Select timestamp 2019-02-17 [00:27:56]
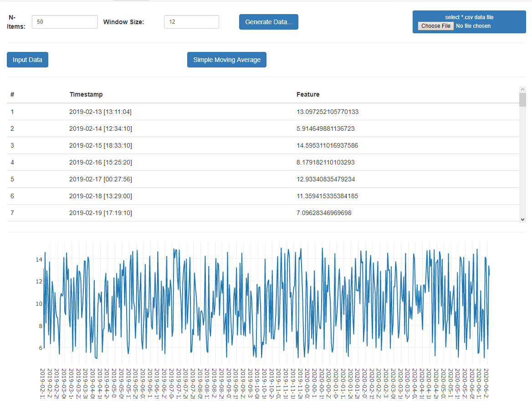This screenshot has height=401, width=532. [x=100, y=179]
